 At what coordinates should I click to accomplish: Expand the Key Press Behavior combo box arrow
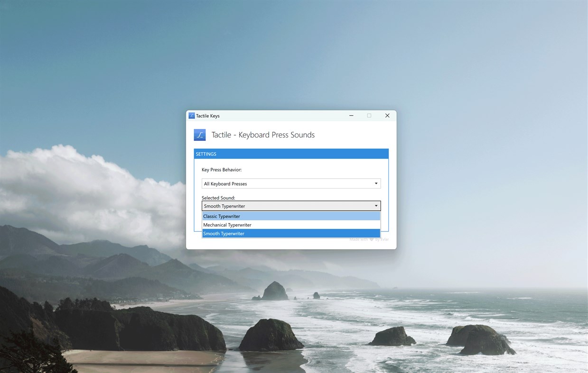click(x=376, y=183)
